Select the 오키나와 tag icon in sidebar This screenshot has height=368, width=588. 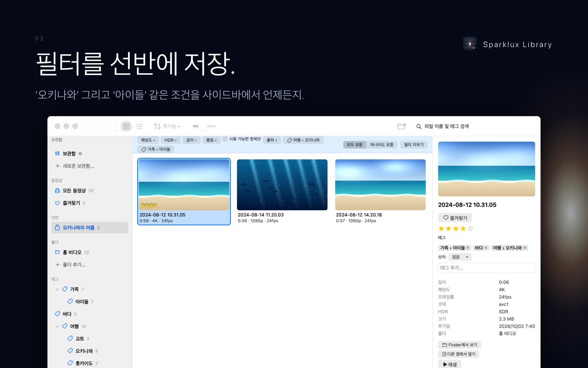coord(70,351)
